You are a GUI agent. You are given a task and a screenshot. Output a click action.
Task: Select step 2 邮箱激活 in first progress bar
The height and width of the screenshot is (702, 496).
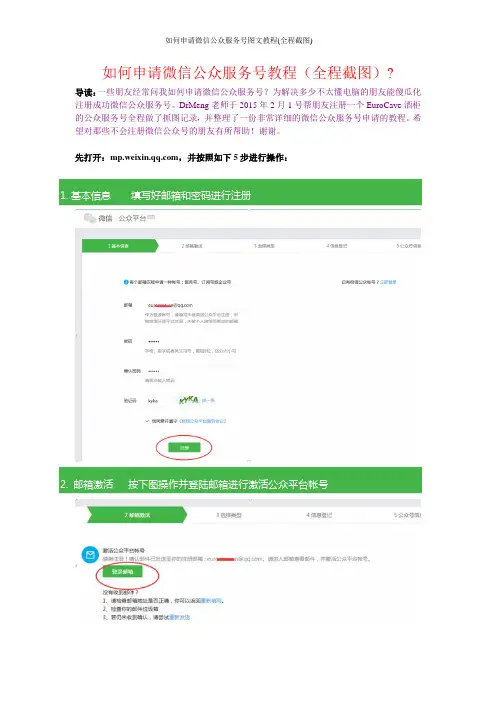pos(192,246)
